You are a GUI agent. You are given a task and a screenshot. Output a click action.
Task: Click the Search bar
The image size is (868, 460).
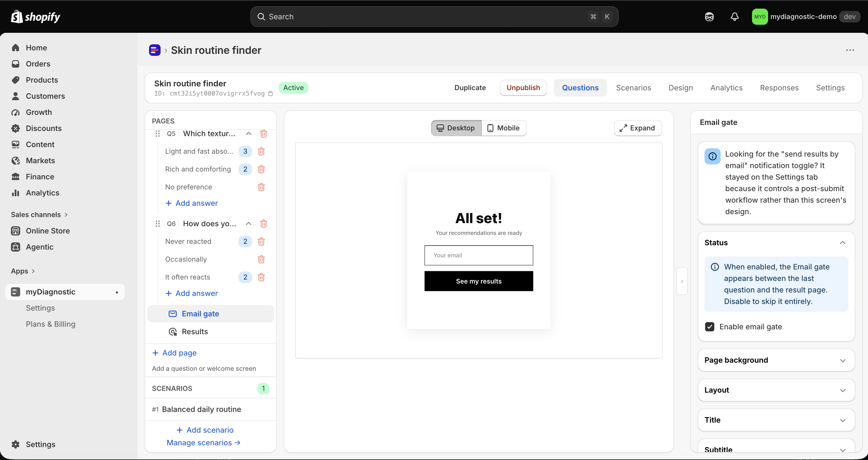click(434, 16)
